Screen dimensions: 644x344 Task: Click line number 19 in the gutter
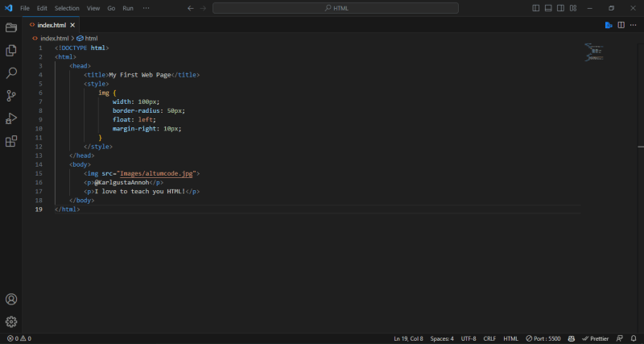click(x=39, y=209)
